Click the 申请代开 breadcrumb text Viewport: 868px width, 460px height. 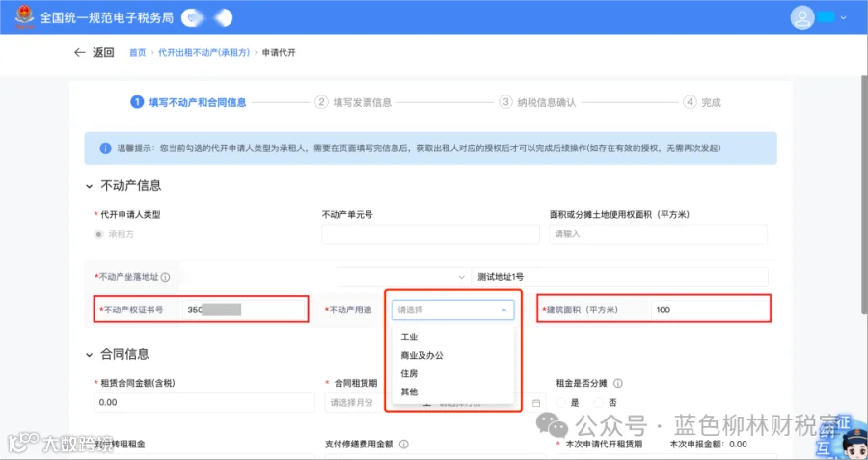point(279,53)
